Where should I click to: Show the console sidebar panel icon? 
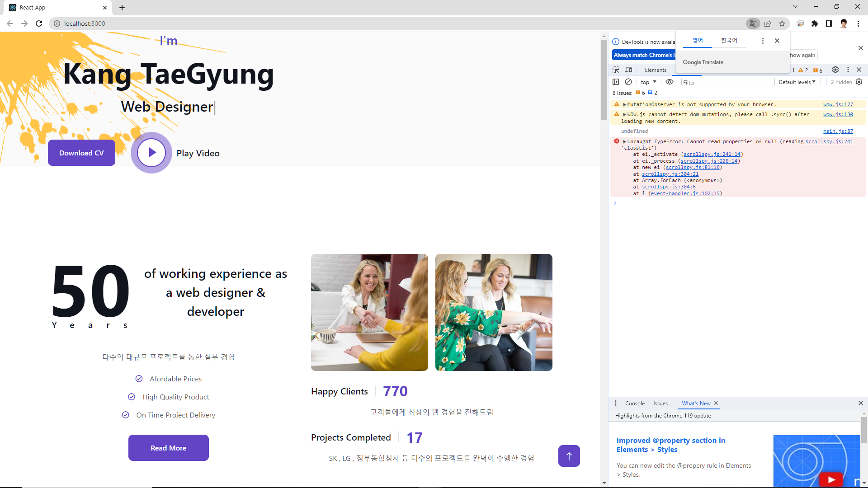(616, 82)
